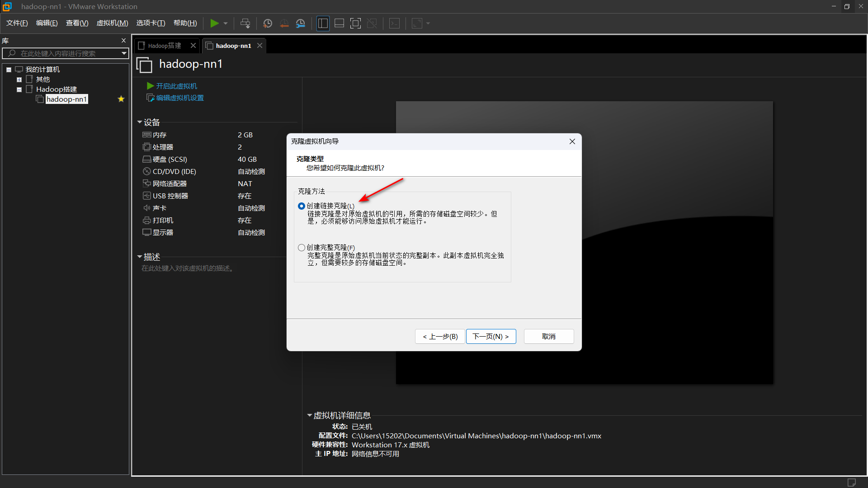
Task: Select the create full clone option
Action: click(302, 248)
